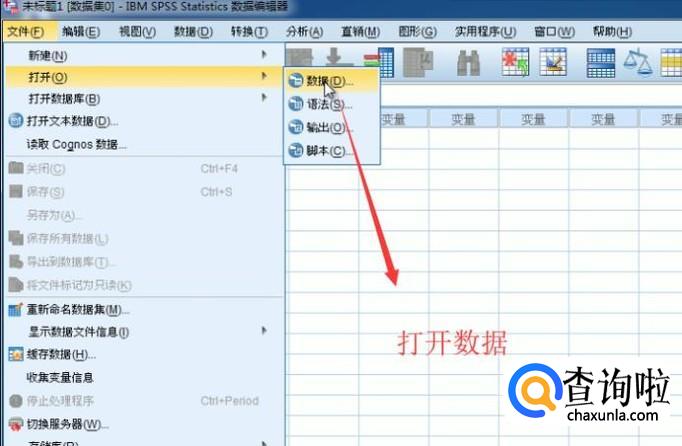Choose Read Cognos Data (读取 Cognos 数据)
Screen dimensions: 682x446
point(144,144)
